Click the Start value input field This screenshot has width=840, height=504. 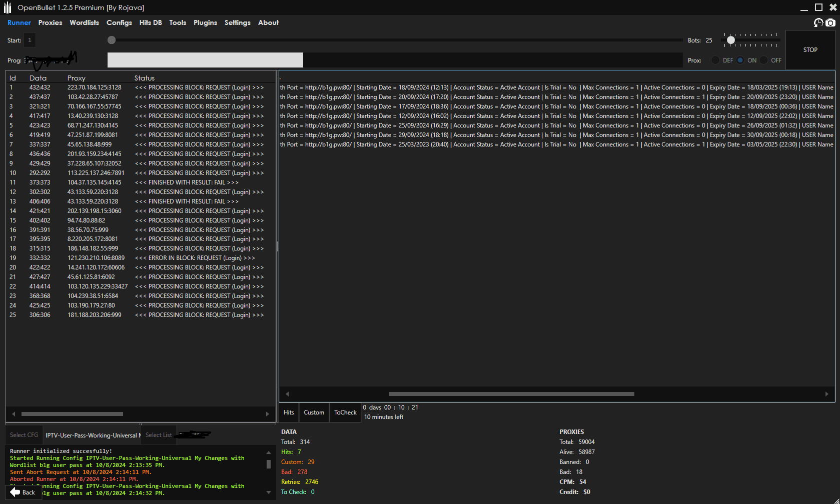click(30, 40)
